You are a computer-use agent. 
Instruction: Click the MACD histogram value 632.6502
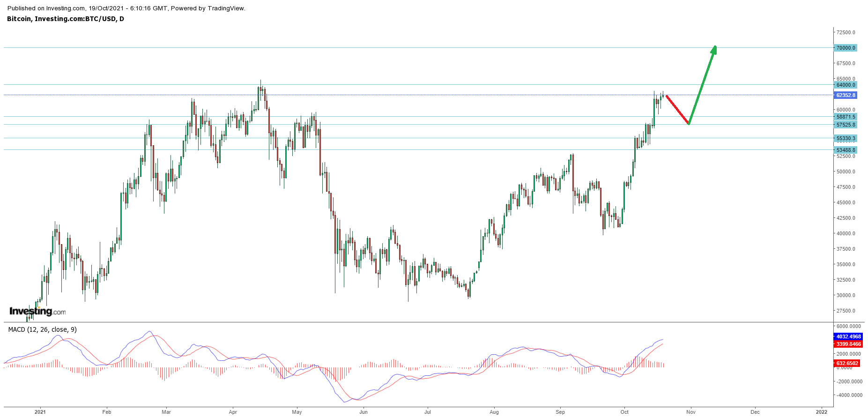point(847,363)
